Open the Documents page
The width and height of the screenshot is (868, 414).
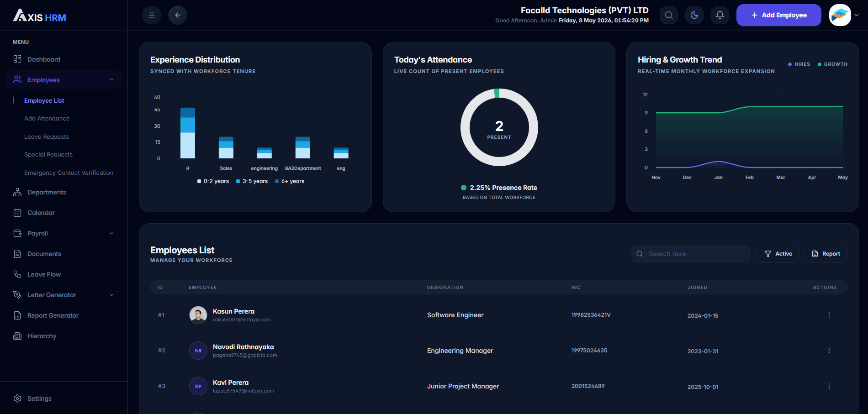[44, 254]
